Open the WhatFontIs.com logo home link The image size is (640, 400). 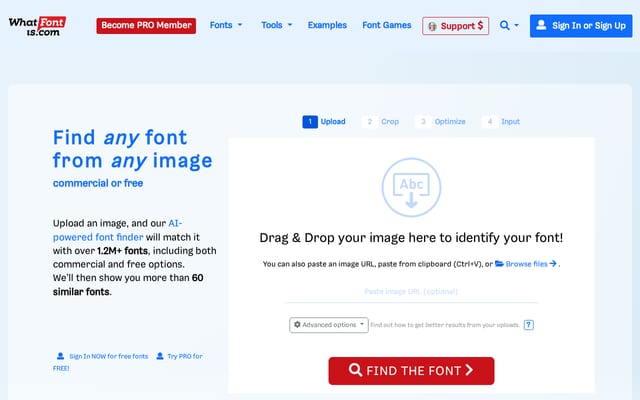(x=37, y=26)
